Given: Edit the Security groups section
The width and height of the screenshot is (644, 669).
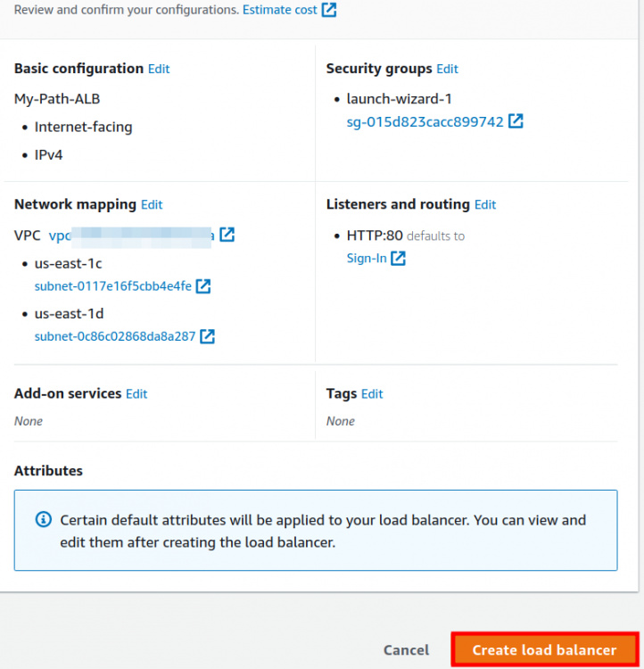Looking at the screenshot, I should tap(447, 69).
